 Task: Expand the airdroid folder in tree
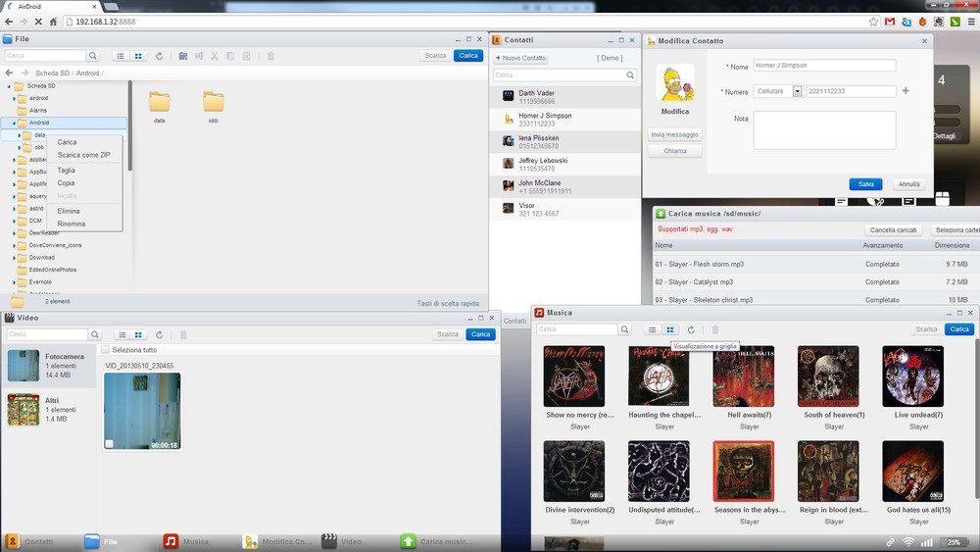[14, 98]
